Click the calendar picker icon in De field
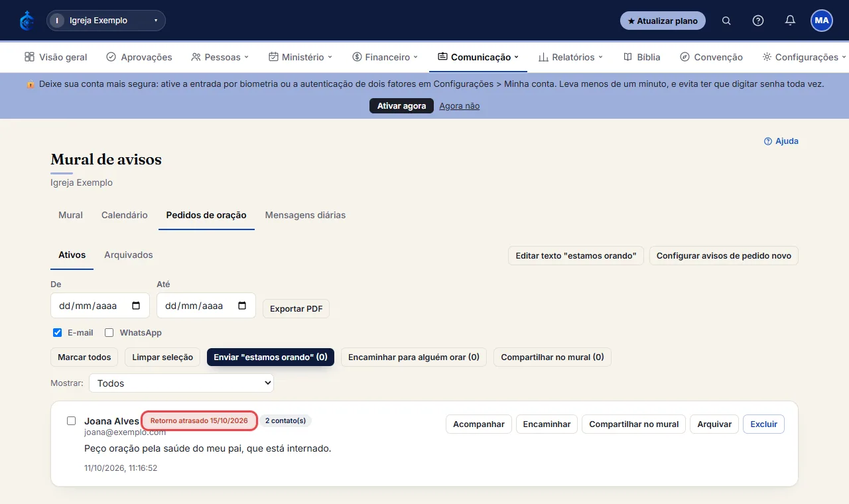Screen dimensions: 849x504 coord(136,306)
